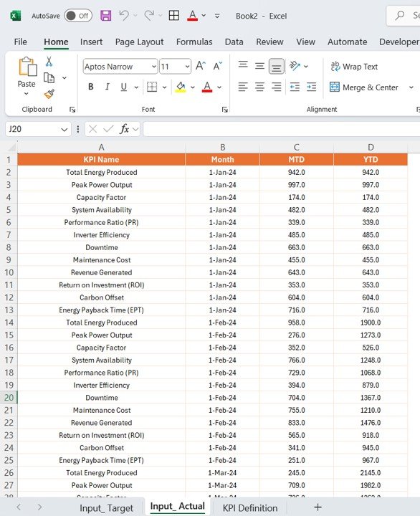Click Increase Font Size icon

pos(201,66)
